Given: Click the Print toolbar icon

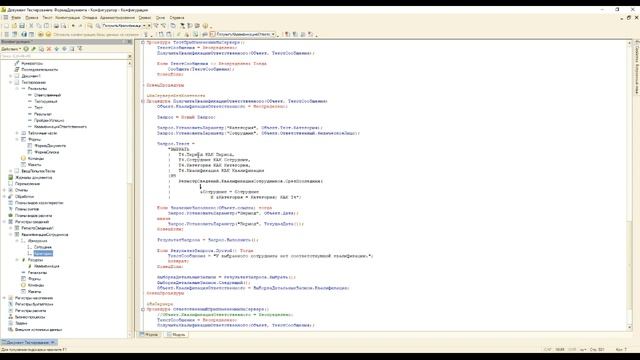Looking at the screenshot, I should 56,26.
